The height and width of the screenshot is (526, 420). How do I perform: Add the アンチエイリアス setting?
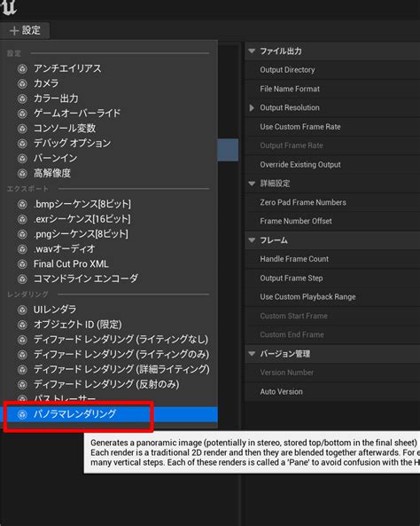tap(67, 68)
